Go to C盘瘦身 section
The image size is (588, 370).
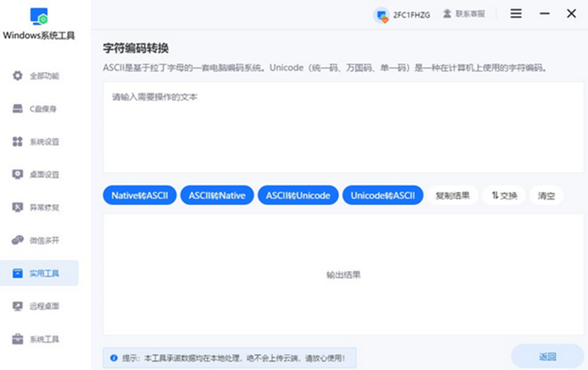tap(39, 109)
